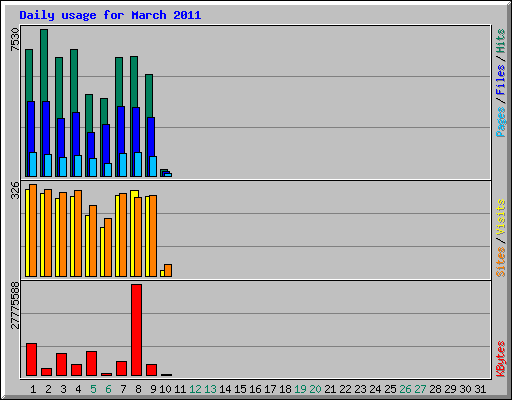Select the red KBytes bar for day 2
The height and width of the screenshot is (400, 512).
[46, 372]
